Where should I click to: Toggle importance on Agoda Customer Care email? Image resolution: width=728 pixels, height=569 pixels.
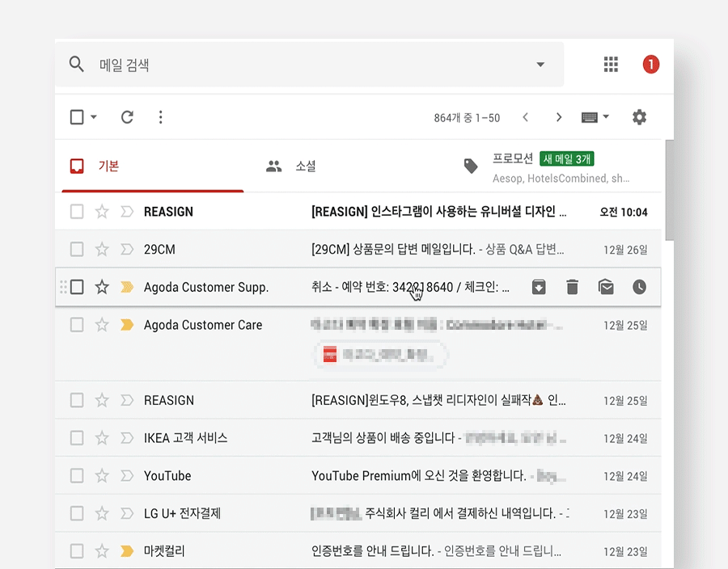point(127,325)
